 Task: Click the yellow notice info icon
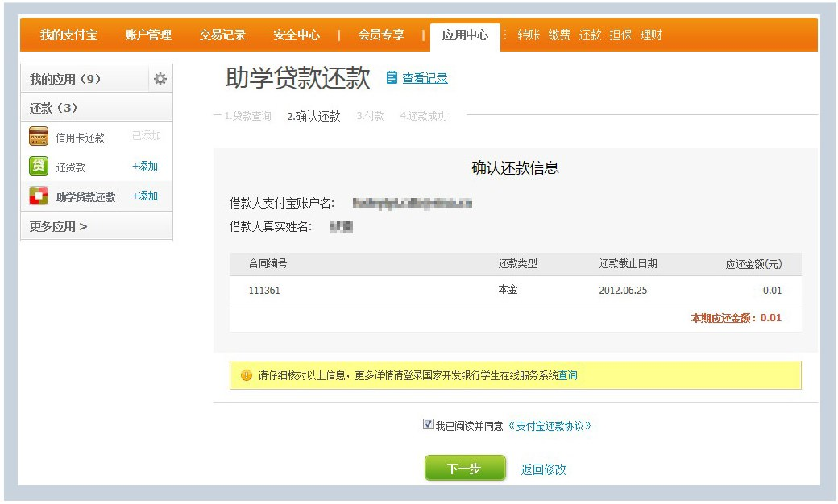[x=247, y=375]
